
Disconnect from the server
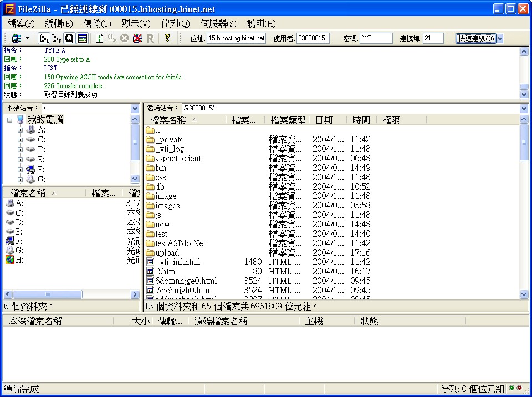pyautogui.click(x=137, y=38)
